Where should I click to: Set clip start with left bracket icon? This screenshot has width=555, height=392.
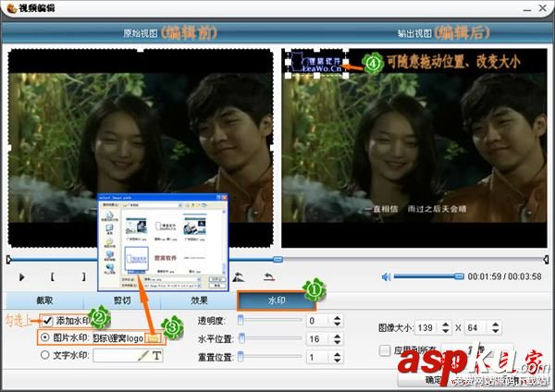(x=53, y=276)
